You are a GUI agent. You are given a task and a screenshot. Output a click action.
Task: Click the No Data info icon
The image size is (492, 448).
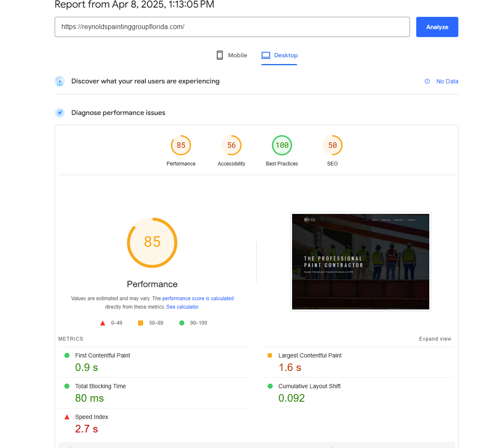(427, 81)
